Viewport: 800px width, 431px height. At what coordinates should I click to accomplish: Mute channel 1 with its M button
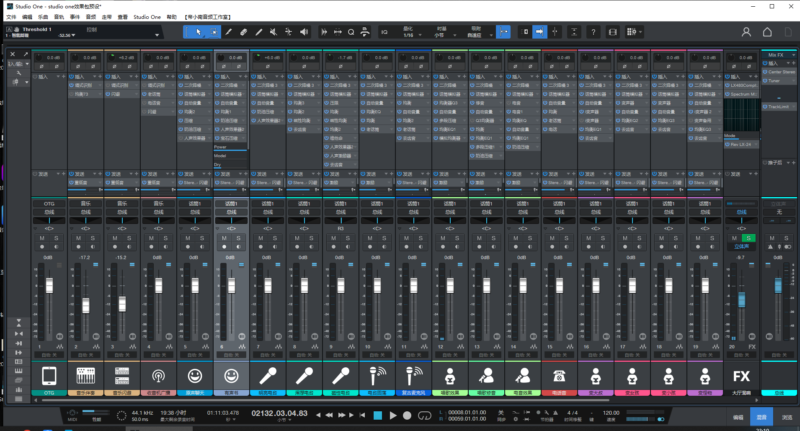pos(42,238)
